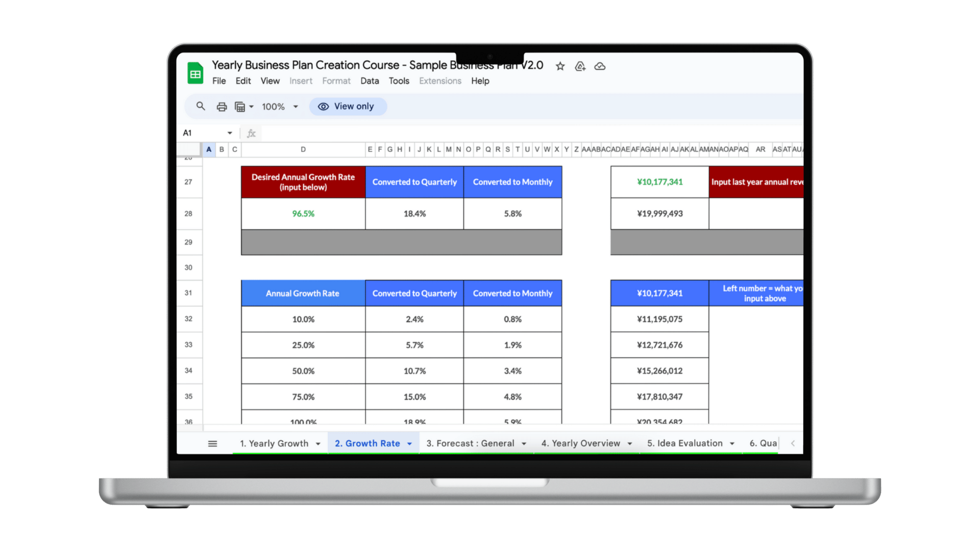Open the Tools menu
Image resolution: width=980 pixels, height=551 pixels.
pyautogui.click(x=399, y=81)
